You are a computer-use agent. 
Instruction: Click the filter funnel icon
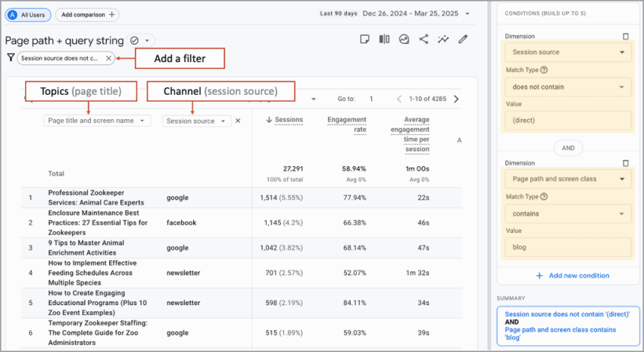[x=11, y=58]
